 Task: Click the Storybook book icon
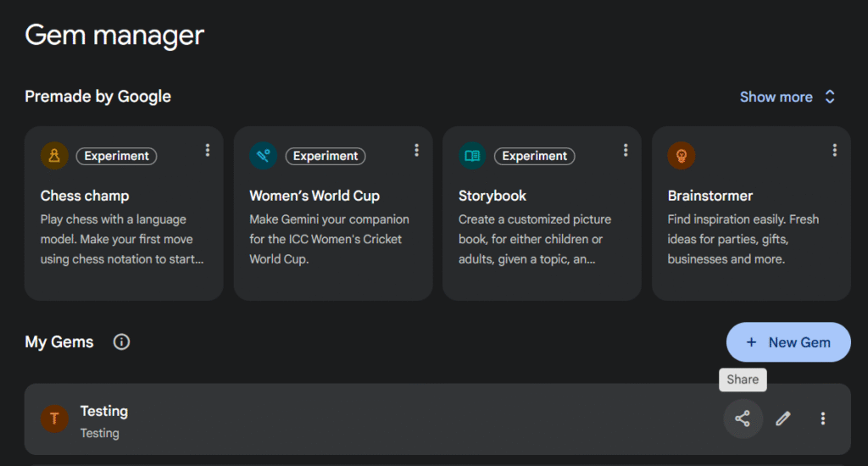point(472,156)
